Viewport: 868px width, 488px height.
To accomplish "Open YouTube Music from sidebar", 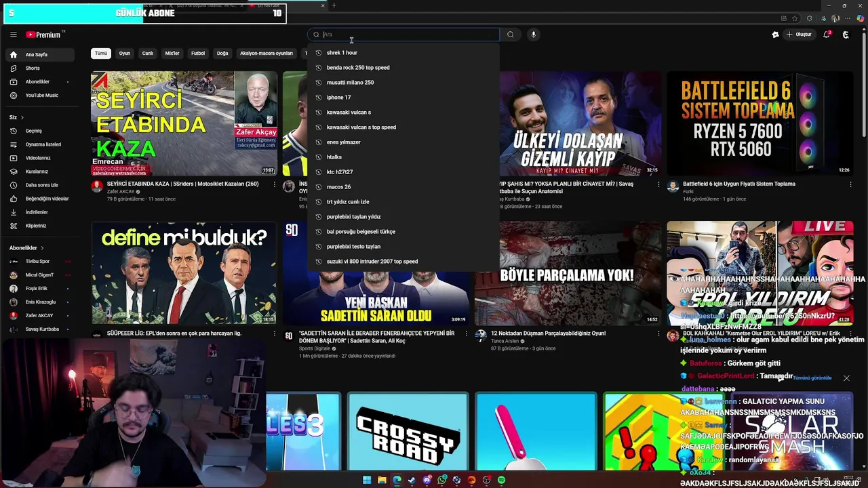I will [39, 95].
